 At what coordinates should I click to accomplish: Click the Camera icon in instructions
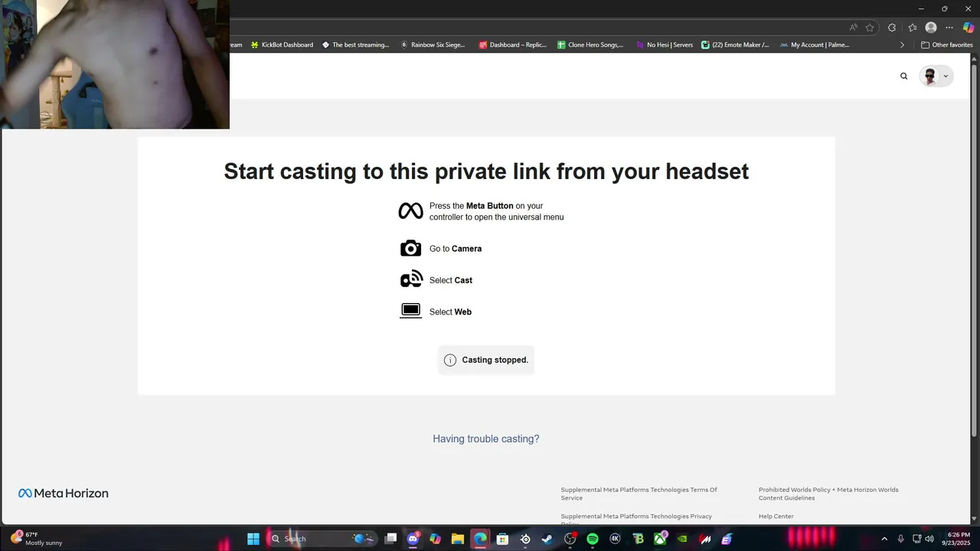click(x=410, y=248)
